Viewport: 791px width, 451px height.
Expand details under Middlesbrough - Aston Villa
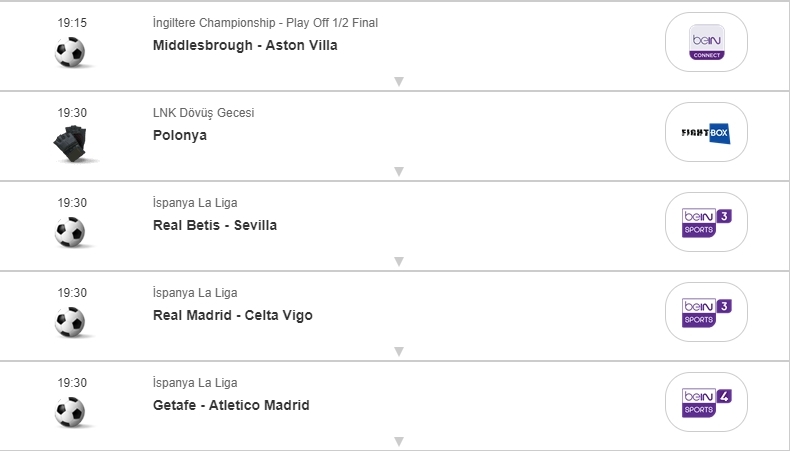tap(398, 82)
